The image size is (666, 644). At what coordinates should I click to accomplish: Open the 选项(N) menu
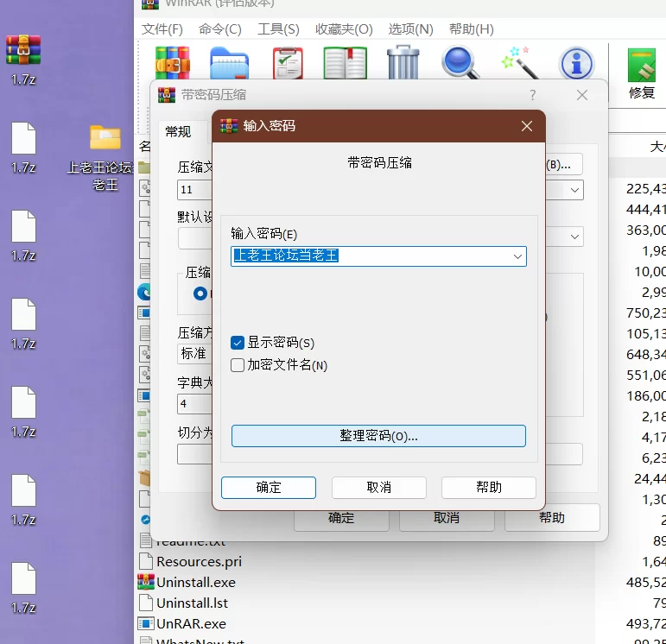(410, 28)
